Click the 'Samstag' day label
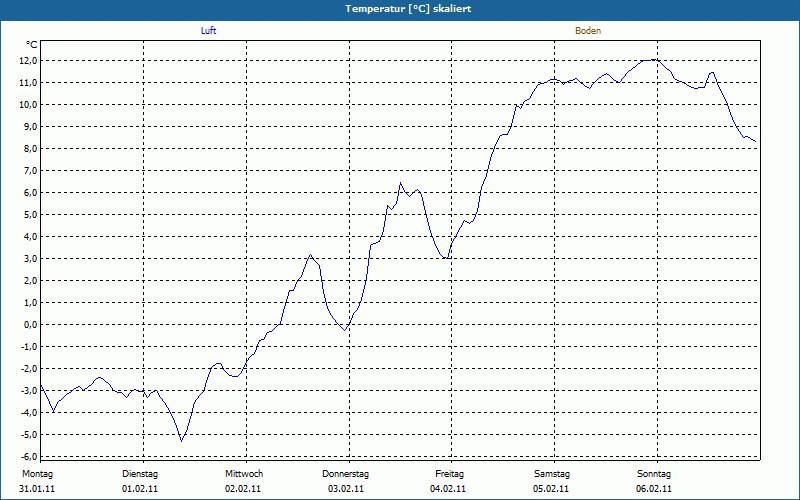800x500 pixels. pos(552,474)
